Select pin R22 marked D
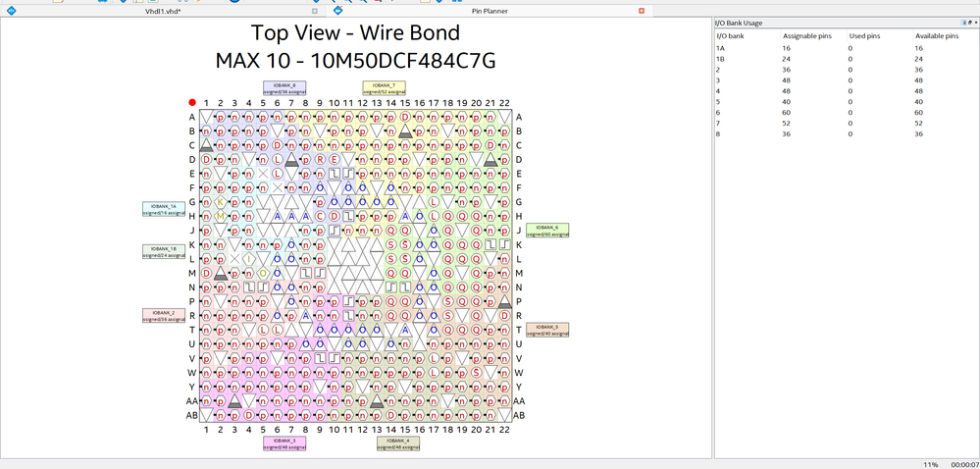Screen dimensions: 980x469 click(504, 316)
